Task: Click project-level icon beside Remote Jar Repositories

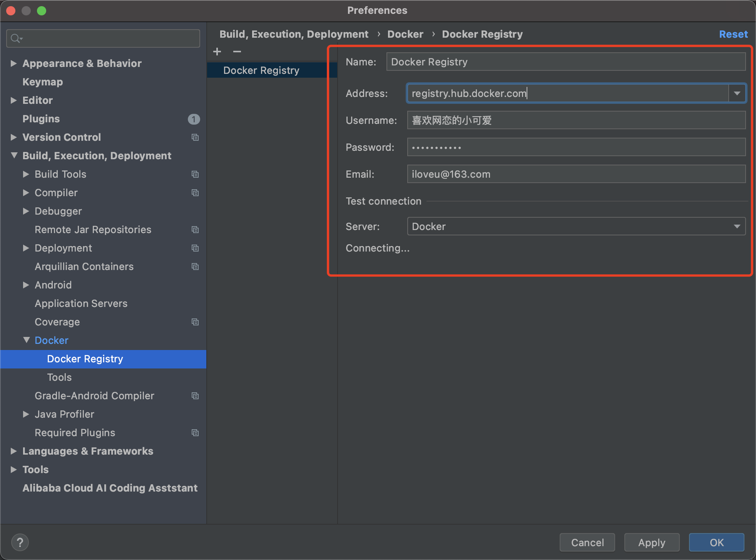Action: click(195, 230)
